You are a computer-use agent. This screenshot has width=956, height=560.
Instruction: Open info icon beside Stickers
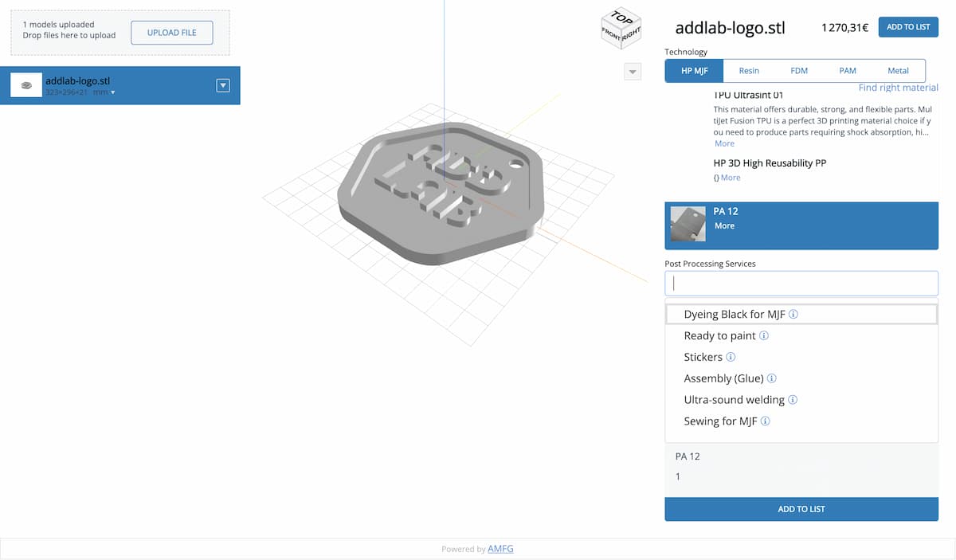[x=731, y=358]
